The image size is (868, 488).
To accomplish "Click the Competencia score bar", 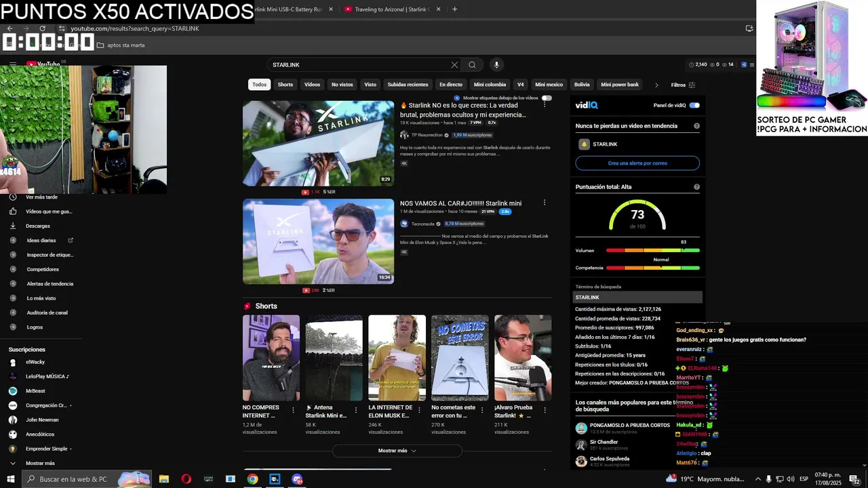I will [x=653, y=268].
